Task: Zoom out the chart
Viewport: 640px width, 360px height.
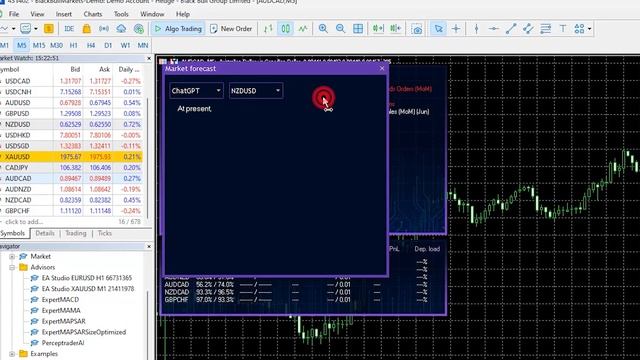Action: [340, 29]
